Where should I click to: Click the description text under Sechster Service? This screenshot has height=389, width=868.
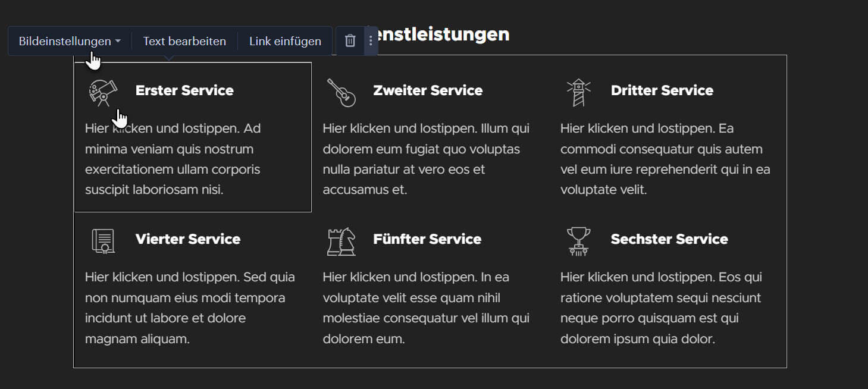point(662,308)
